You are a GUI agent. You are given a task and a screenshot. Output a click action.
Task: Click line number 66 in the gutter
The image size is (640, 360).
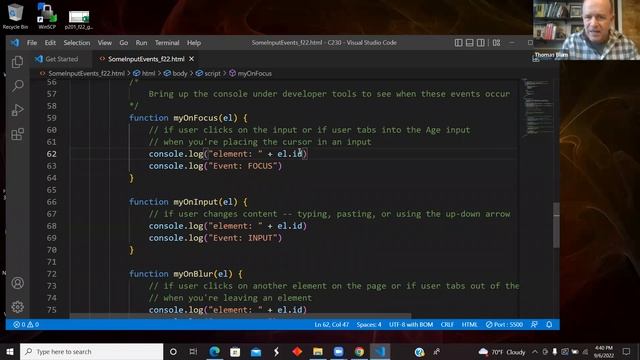pos(51,202)
